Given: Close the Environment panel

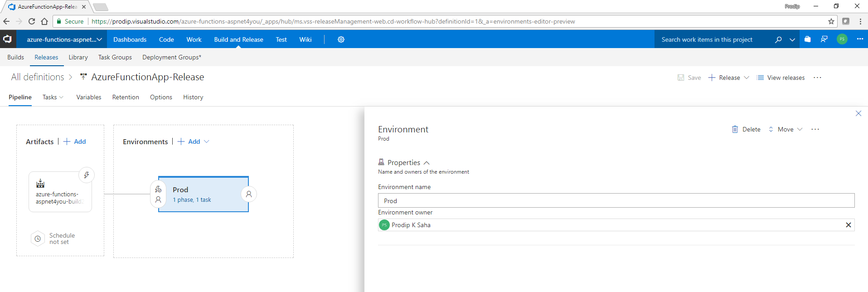Looking at the screenshot, I should click(858, 113).
